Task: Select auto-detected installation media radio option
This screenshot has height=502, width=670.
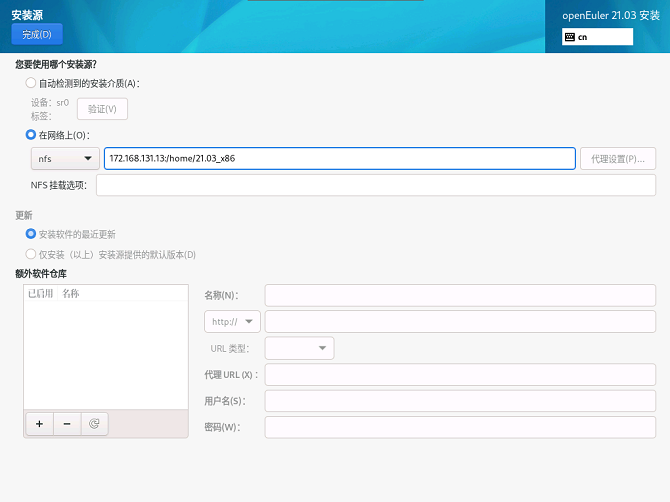Action: [31, 83]
